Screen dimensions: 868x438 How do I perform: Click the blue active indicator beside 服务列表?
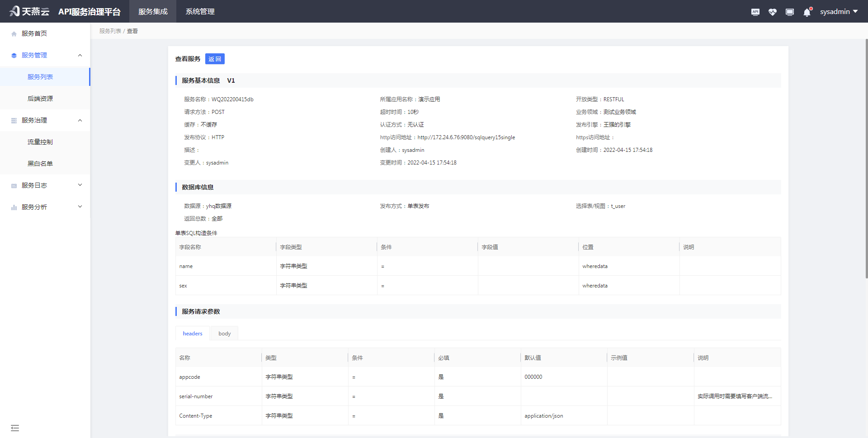90,76
